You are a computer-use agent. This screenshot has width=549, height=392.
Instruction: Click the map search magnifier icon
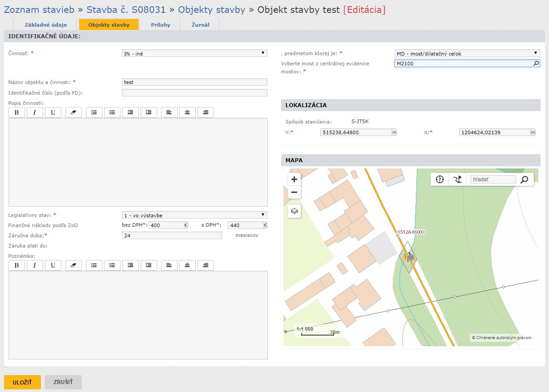[525, 180]
